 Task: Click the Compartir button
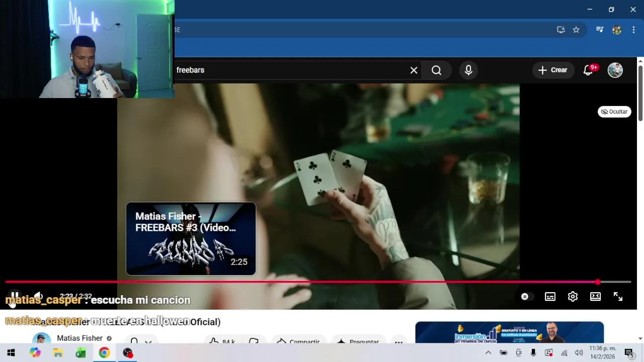pos(299,341)
